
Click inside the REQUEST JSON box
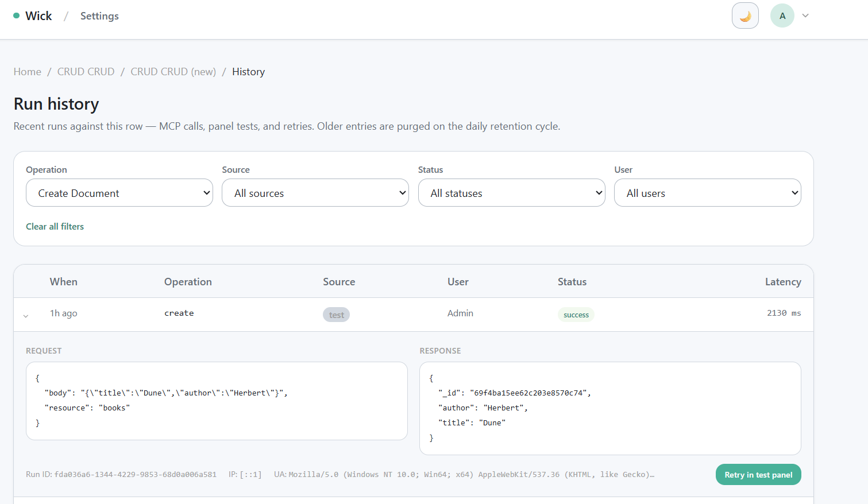click(x=217, y=401)
